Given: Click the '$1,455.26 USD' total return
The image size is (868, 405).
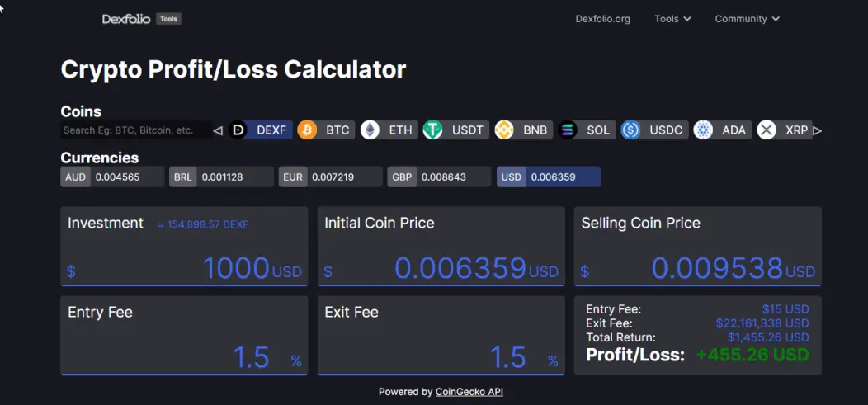Looking at the screenshot, I should click(768, 337).
